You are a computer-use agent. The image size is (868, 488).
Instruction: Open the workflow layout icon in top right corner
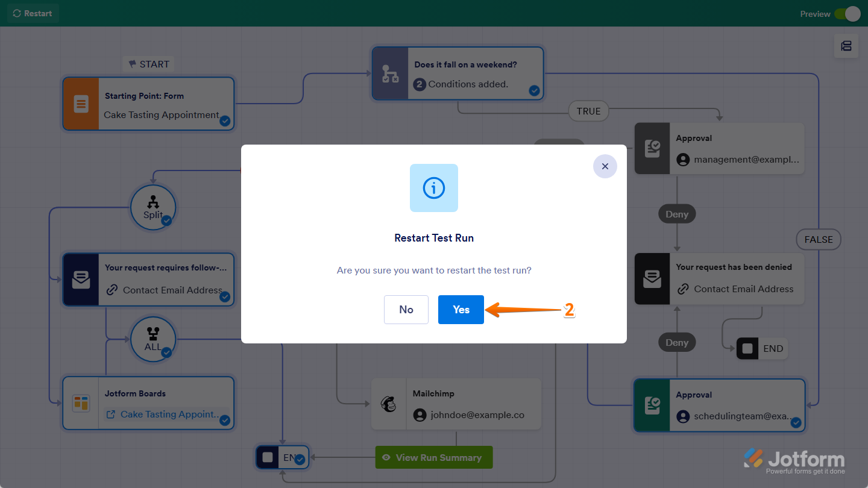pyautogui.click(x=846, y=46)
